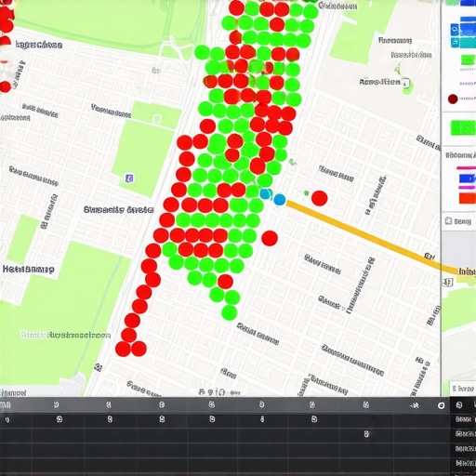Screen dimensions: 476x476
Task: Select the highway shield marker below the orange route
Action: point(448,282)
